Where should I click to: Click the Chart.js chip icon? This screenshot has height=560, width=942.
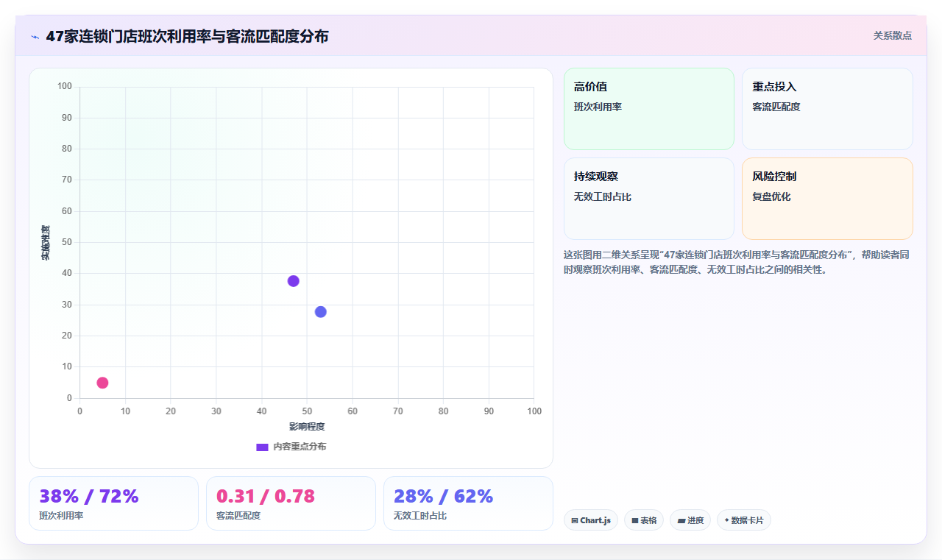click(x=575, y=520)
